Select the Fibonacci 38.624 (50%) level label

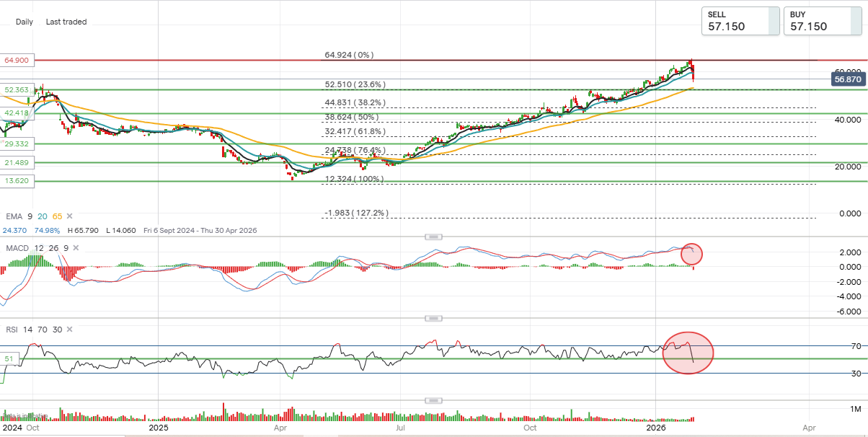coord(351,117)
